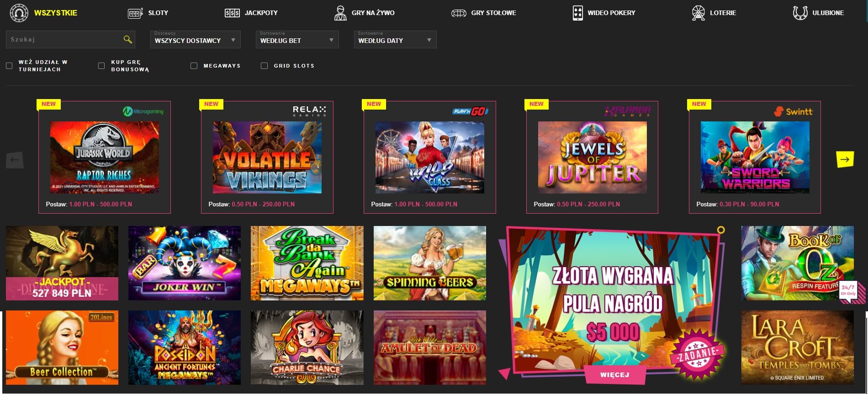Image resolution: width=868 pixels, height=394 pixels.
Task: Select the Loterie tab
Action: tap(723, 13)
